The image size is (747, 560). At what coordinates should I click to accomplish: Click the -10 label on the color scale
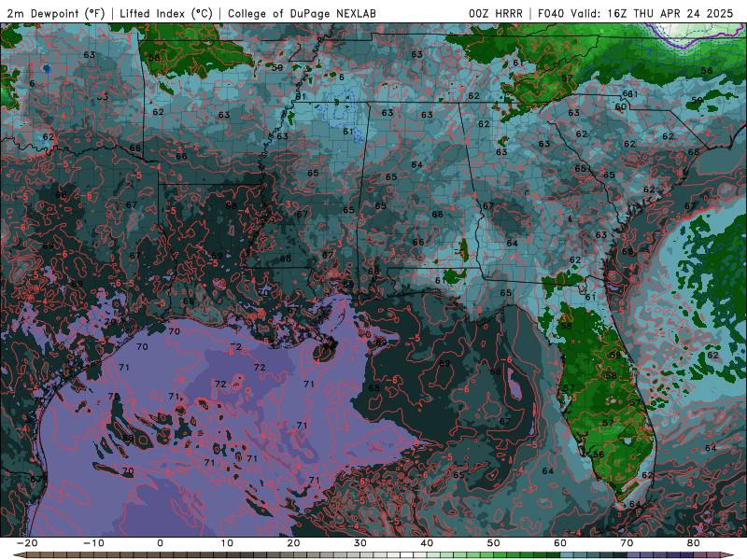[x=93, y=543]
